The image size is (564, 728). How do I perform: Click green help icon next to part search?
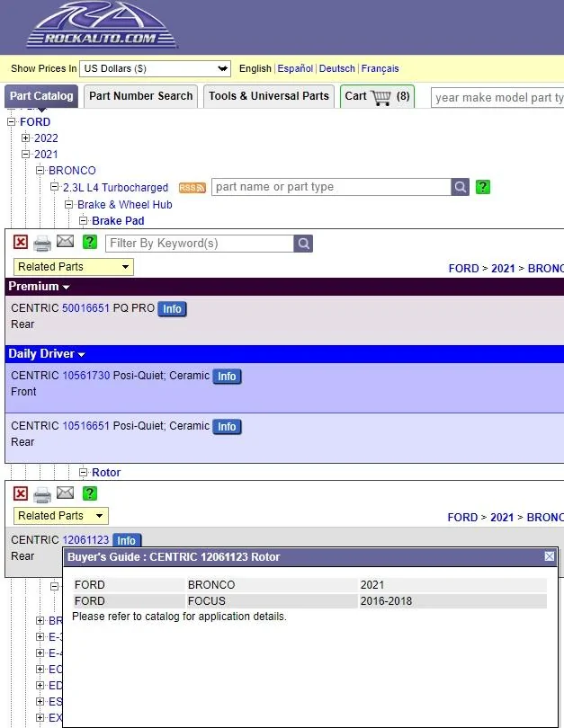point(483,187)
